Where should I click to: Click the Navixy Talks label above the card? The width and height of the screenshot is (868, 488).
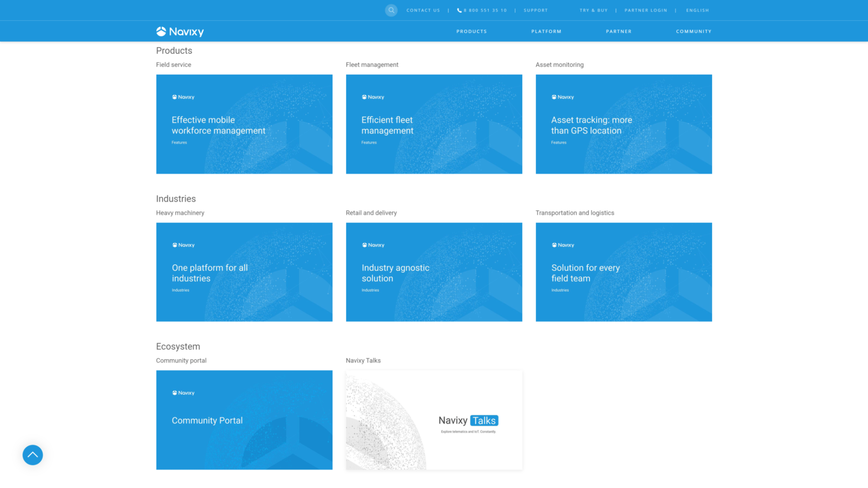pos(363,361)
